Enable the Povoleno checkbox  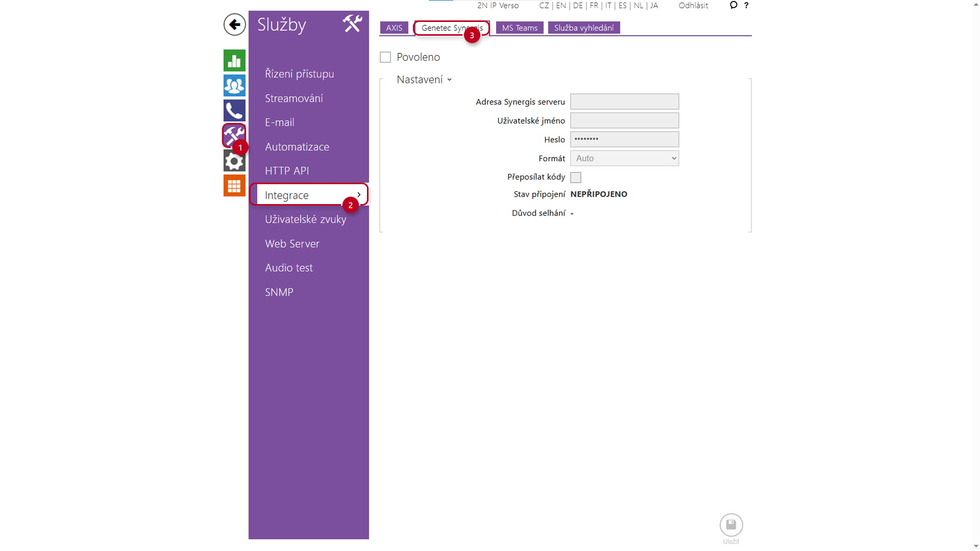pyautogui.click(x=385, y=57)
